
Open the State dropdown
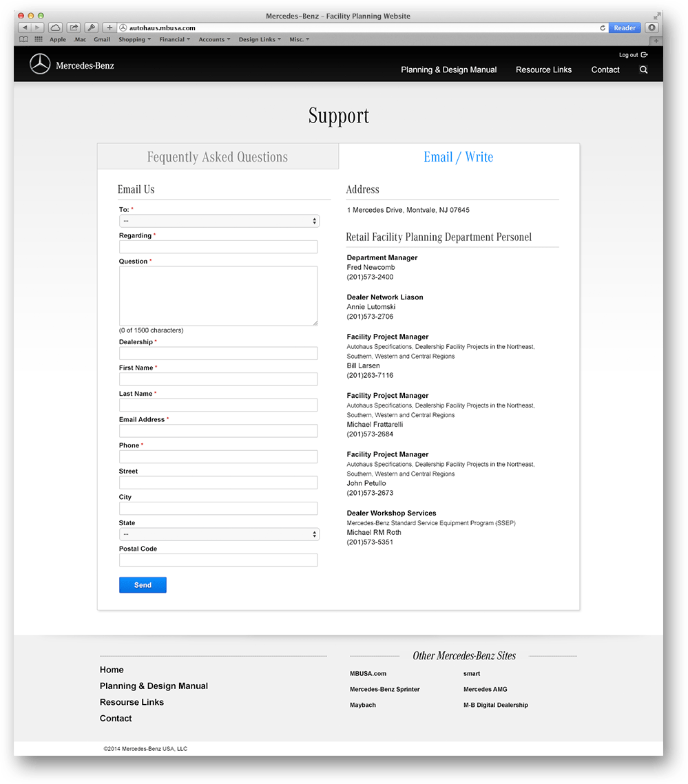tap(219, 535)
